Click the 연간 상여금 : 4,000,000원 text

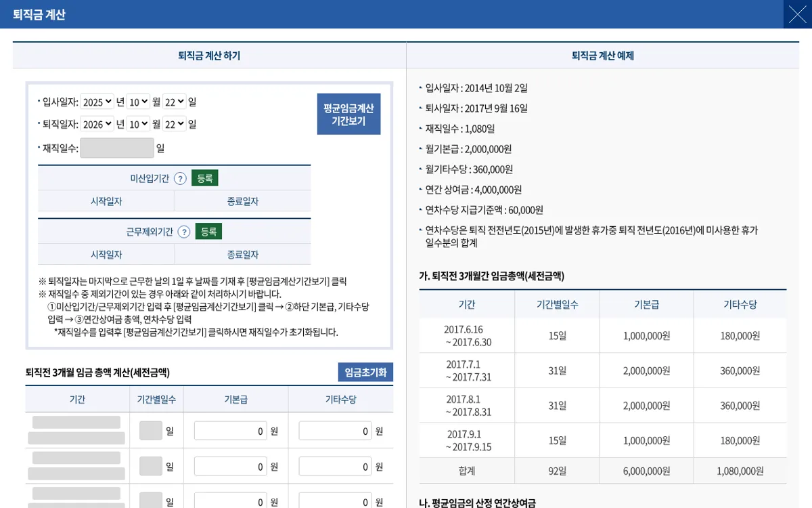click(474, 190)
